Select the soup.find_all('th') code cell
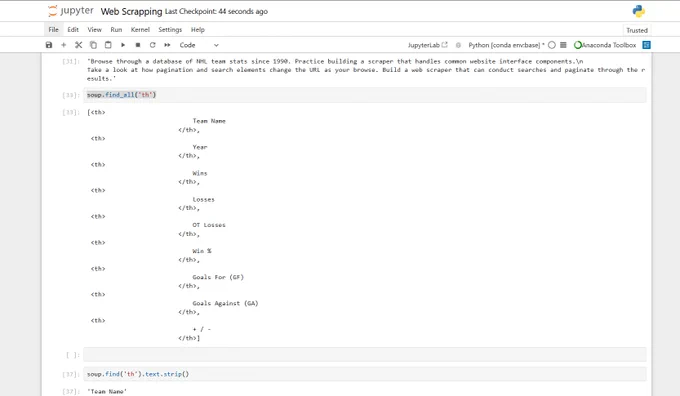The height and width of the screenshot is (396, 680). (x=365, y=95)
